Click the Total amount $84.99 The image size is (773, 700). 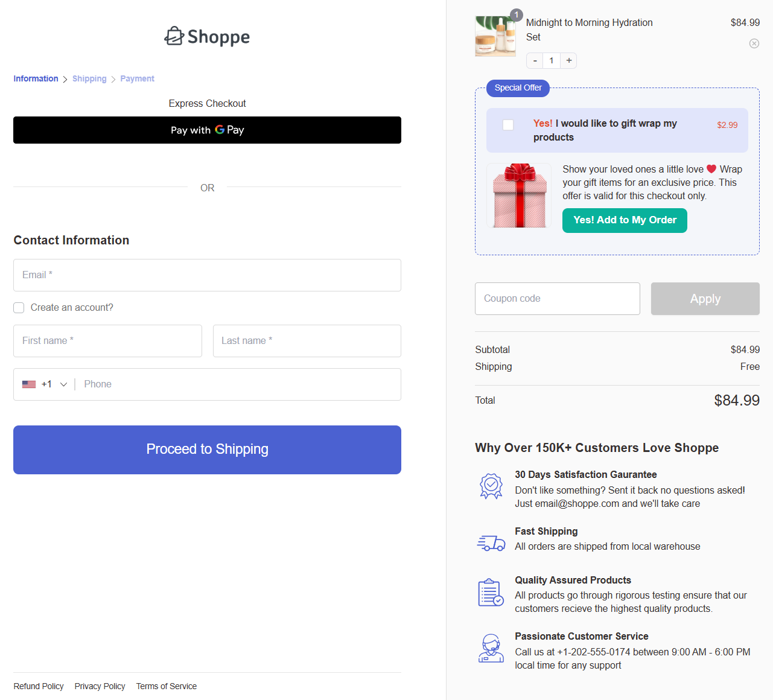click(737, 401)
